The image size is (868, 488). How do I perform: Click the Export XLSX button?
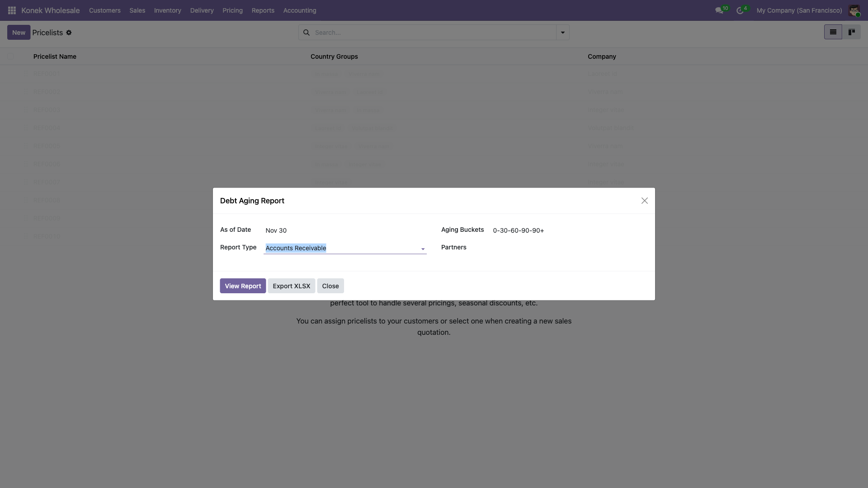(x=291, y=286)
